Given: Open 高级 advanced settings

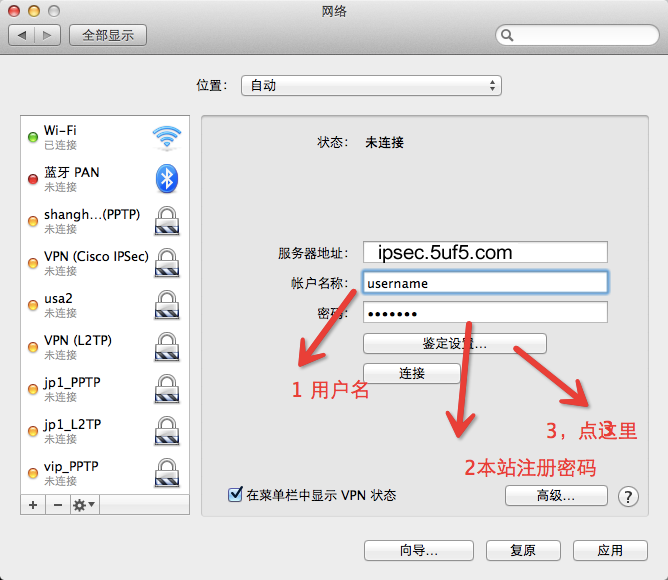Looking at the screenshot, I should coord(556,495).
